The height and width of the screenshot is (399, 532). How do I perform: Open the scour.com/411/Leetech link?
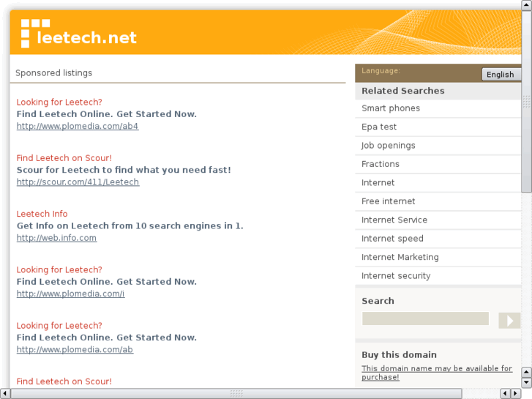click(x=78, y=182)
